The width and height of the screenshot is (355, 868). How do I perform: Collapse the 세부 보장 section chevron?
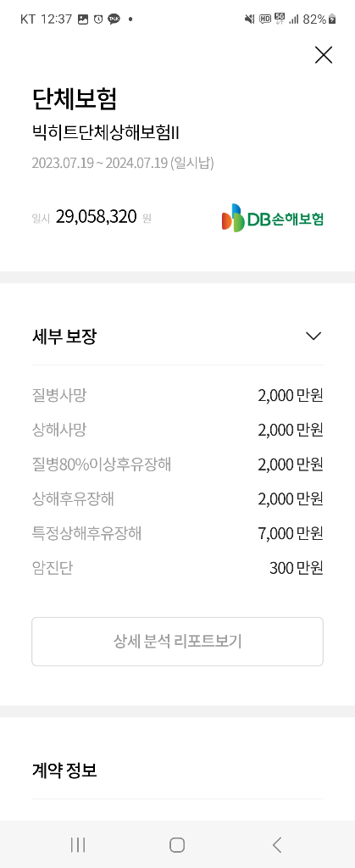313,336
